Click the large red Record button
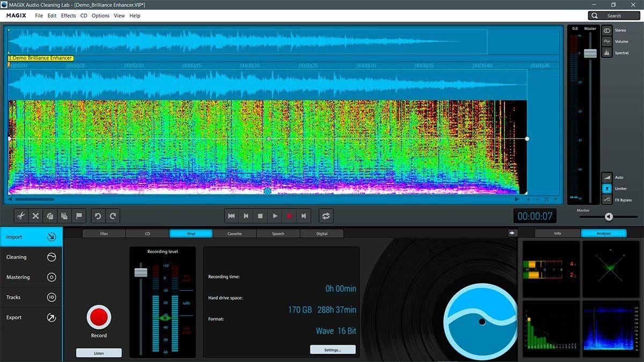The image size is (644, 362). pyautogui.click(x=99, y=317)
